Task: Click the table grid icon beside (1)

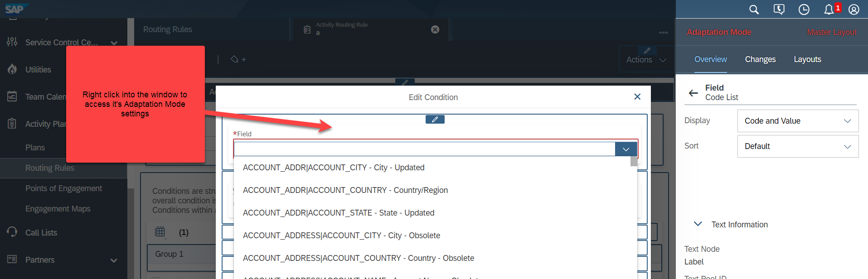Action: click(160, 232)
